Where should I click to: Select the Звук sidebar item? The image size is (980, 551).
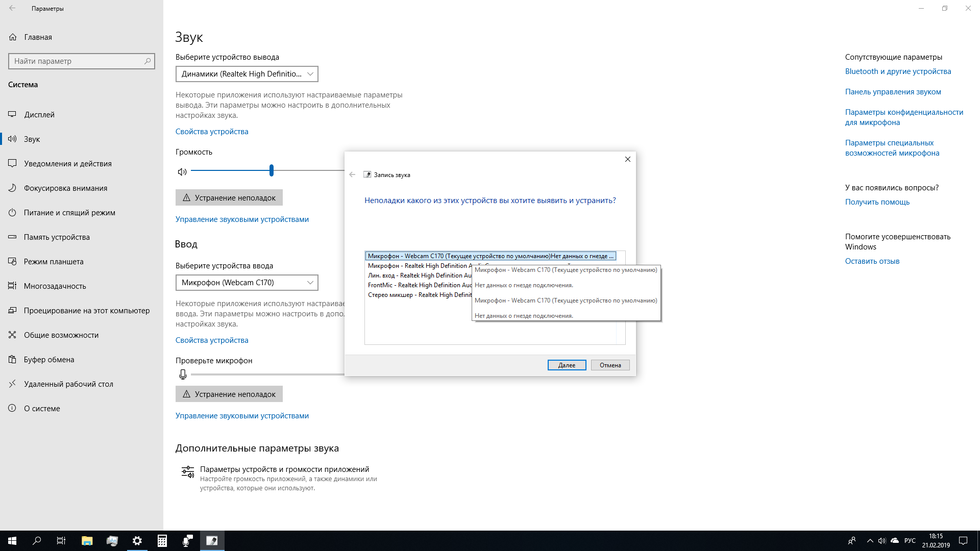tap(82, 139)
